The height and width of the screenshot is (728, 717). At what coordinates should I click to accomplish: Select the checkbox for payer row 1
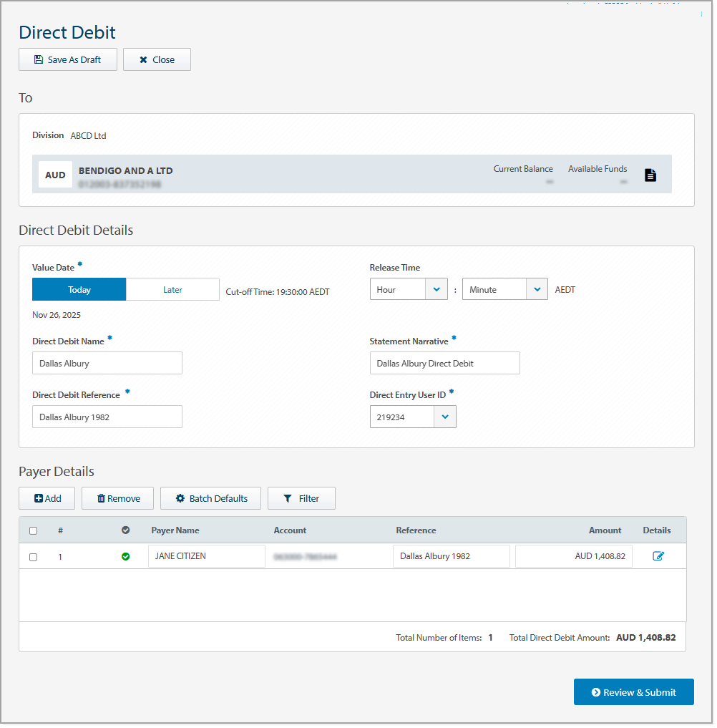click(x=33, y=556)
